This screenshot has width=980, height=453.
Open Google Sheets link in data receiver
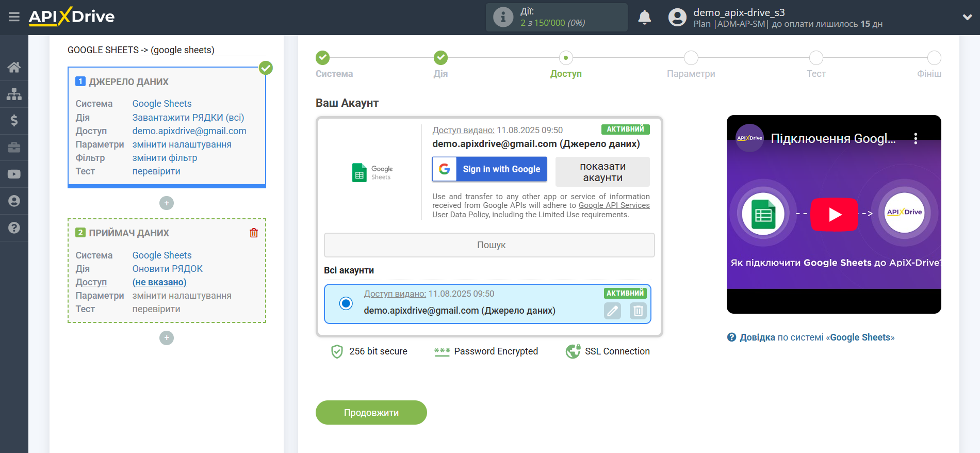[162, 255]
